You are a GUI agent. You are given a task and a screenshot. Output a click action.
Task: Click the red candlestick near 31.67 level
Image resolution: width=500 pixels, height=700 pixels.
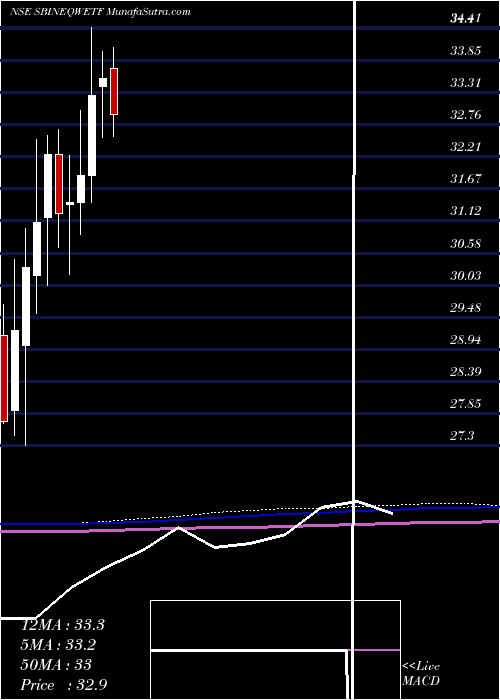(x=59, y=184)
